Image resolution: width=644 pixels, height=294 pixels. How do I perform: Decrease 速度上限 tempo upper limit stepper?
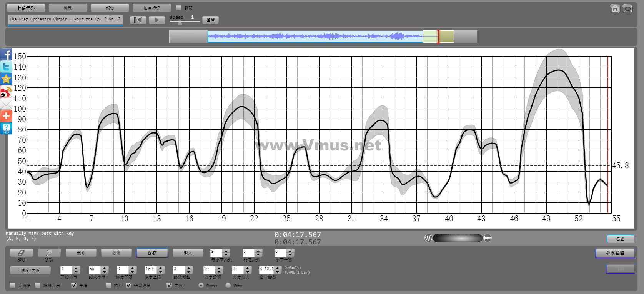click(x=161, y=272)
